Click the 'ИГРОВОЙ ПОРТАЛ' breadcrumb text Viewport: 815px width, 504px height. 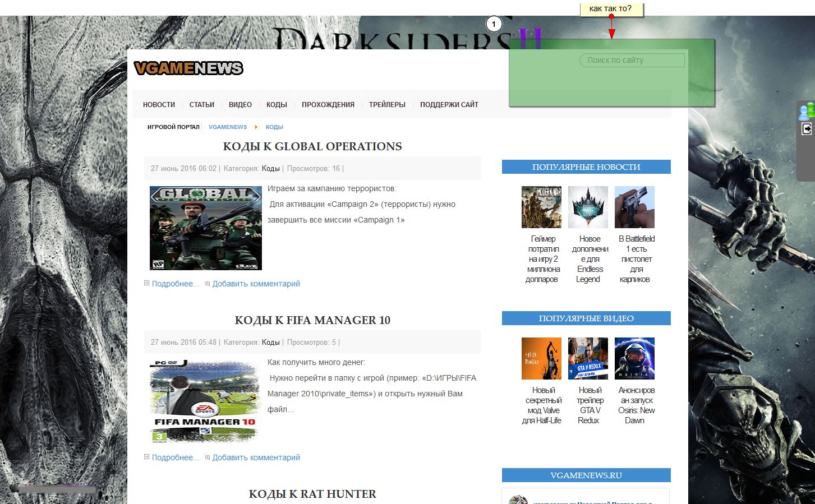(173, 127)
